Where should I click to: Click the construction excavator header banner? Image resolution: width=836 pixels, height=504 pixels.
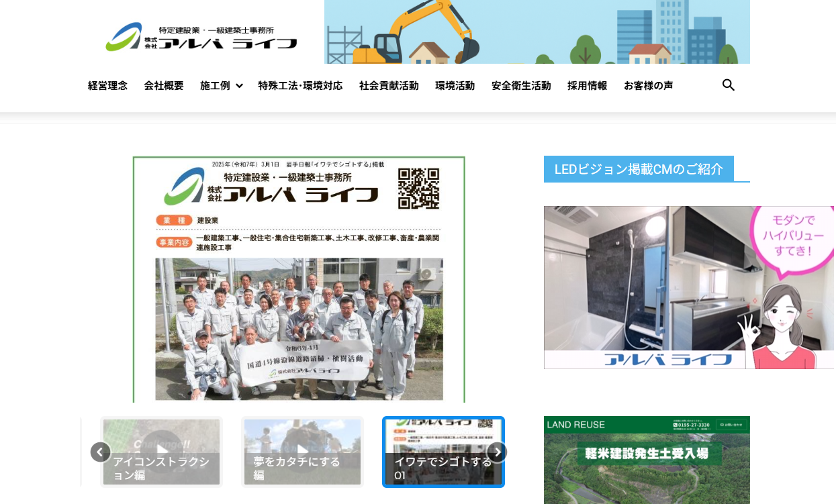point(537,32)
